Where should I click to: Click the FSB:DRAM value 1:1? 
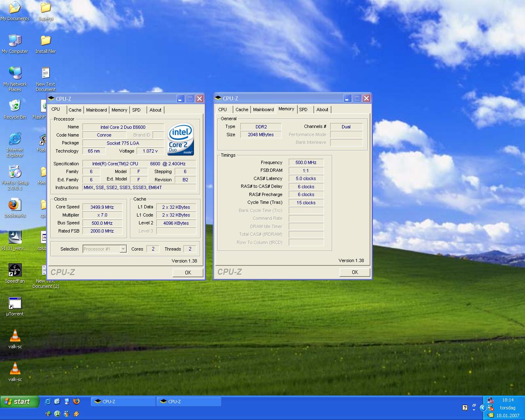(306, 171)
